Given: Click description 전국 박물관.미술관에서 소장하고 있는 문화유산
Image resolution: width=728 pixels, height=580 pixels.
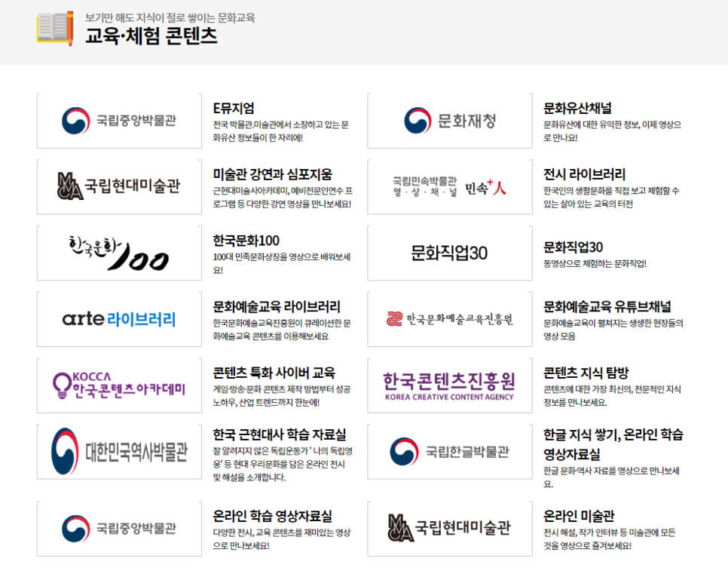Looking at the screenshot, I should pyautogui.click(x=281, y=131).
